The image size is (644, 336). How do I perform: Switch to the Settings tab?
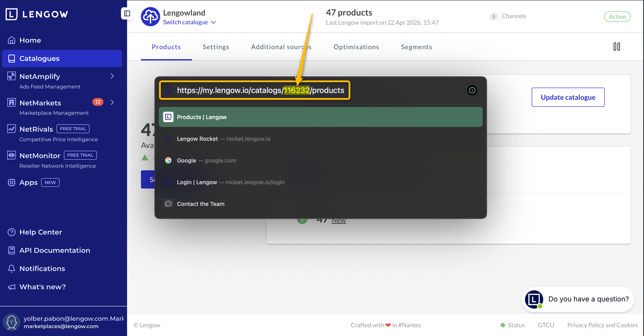point(216,47)
